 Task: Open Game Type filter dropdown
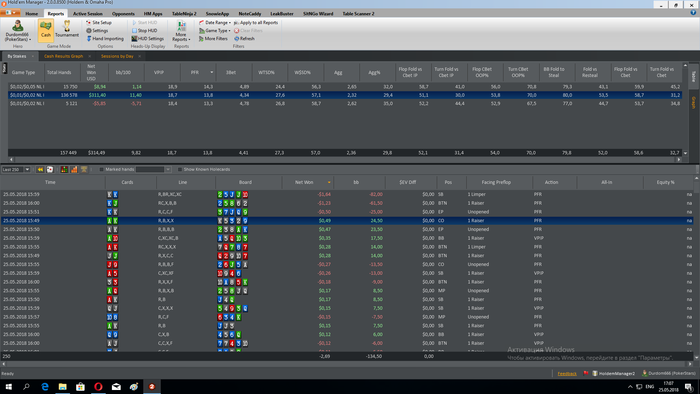[215, 30]
